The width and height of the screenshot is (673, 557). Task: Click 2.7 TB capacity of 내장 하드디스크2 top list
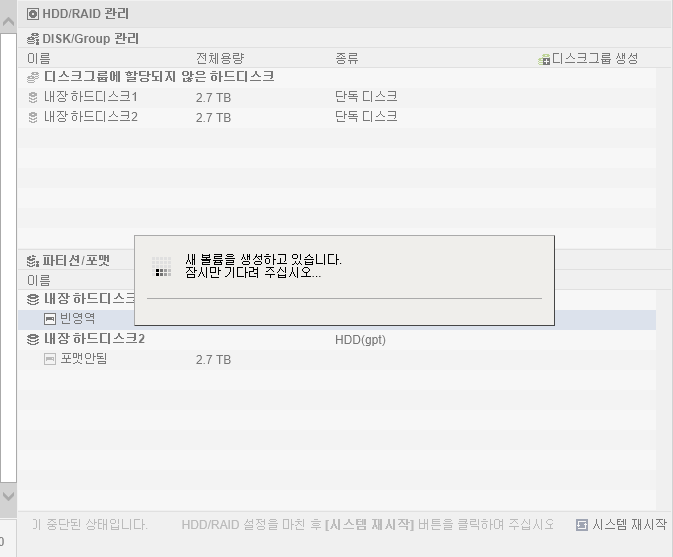[213, 118]
